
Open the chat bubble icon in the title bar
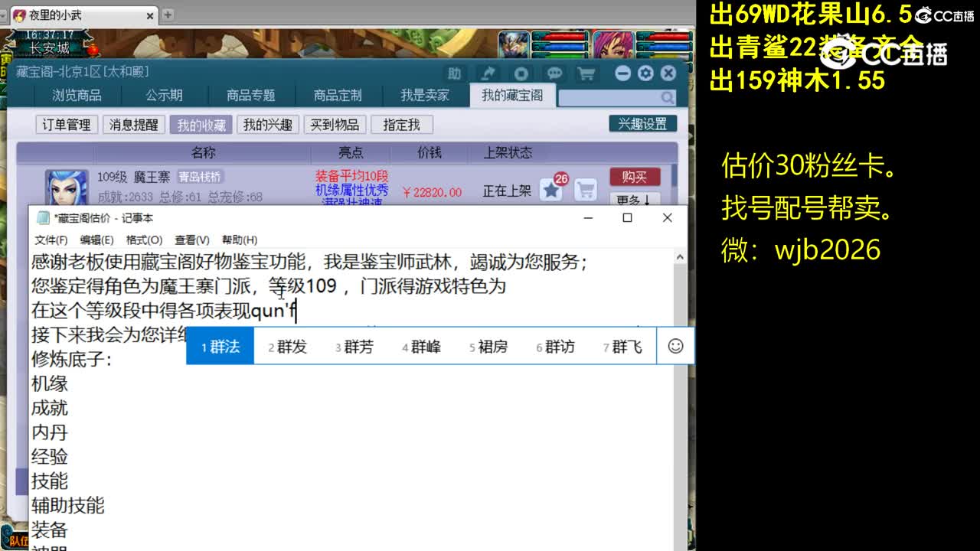pyautogui.click(x=554, y=73)
